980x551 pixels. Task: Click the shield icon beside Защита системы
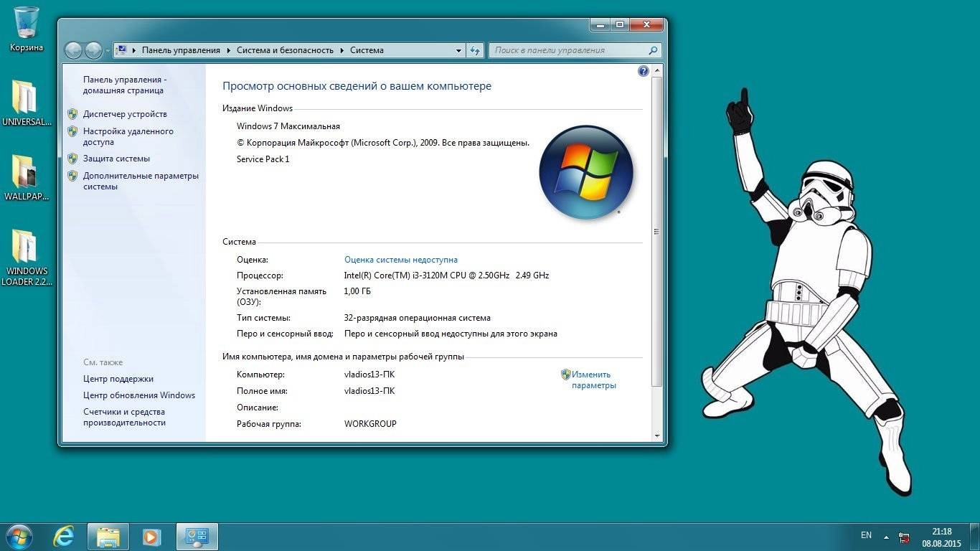pyautogui.click(x=72, y=159)
